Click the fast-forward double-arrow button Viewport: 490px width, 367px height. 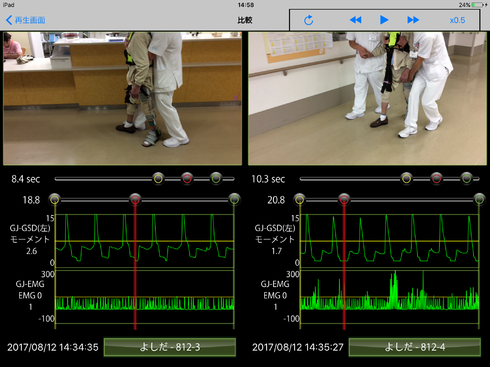pyautogui.click(x=413, y=20)
